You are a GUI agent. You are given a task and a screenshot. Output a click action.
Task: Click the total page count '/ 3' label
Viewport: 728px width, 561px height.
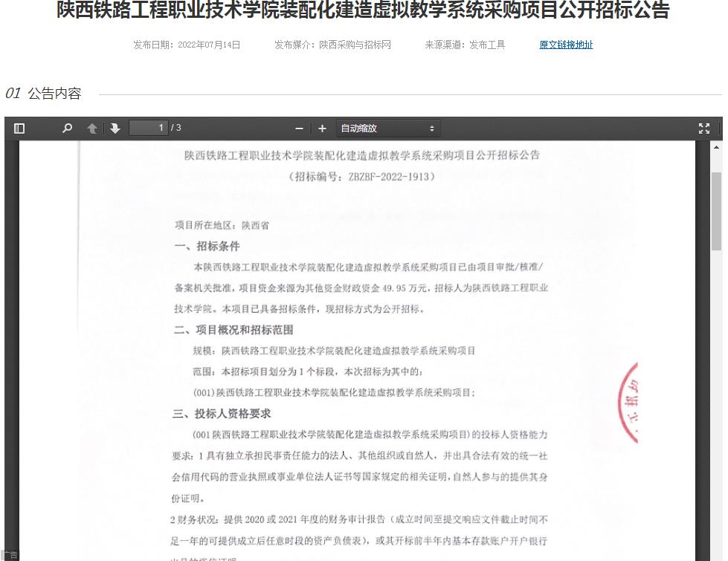pyautogui.click(x=176, y=128)
